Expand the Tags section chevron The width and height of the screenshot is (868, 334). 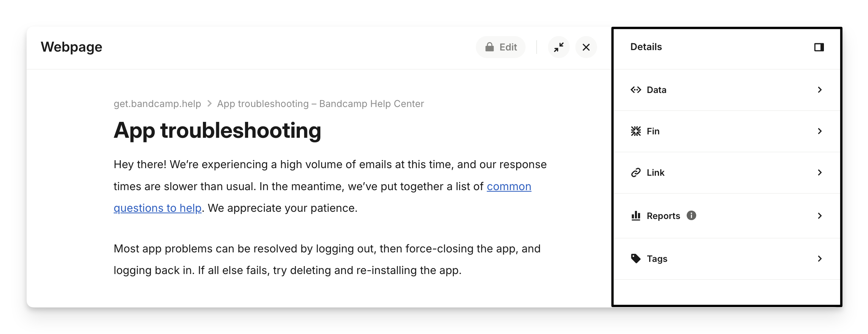[820, 259]
